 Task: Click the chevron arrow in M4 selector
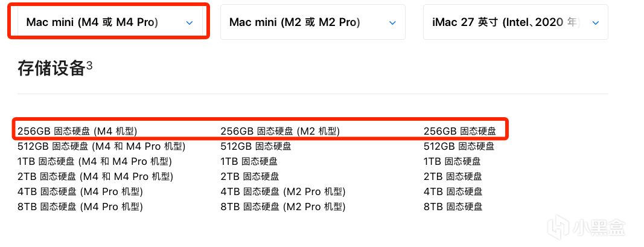click(x=190, y=23)
